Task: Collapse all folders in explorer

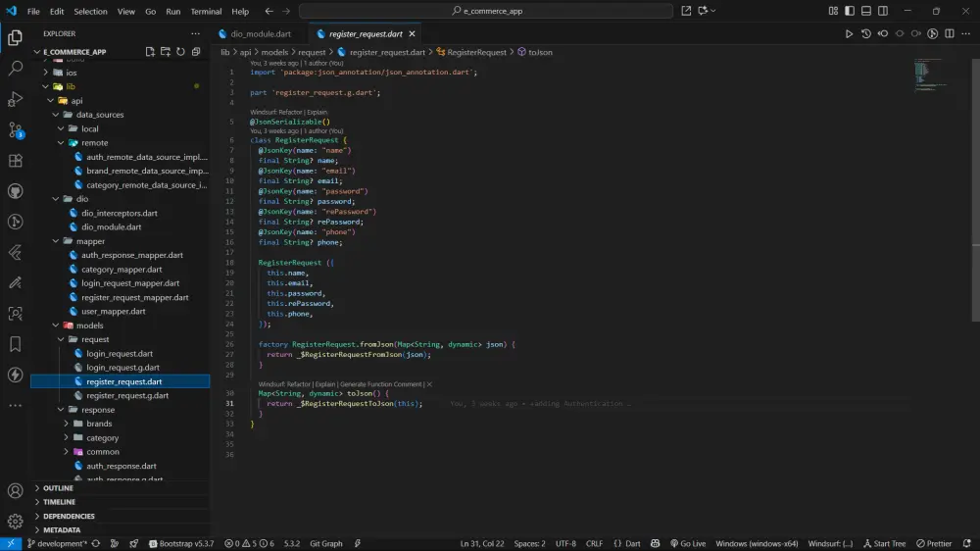Action: pyautogui.click(x=196, y=52)
